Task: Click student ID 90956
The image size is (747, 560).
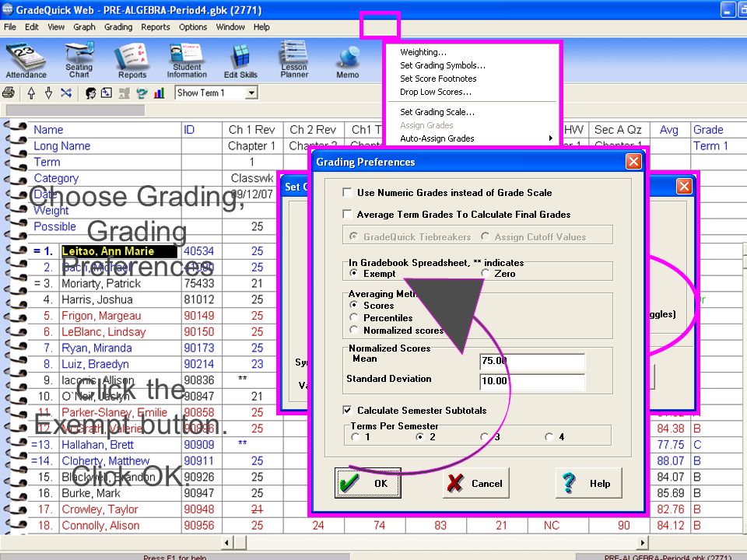Action: (199, 525)
